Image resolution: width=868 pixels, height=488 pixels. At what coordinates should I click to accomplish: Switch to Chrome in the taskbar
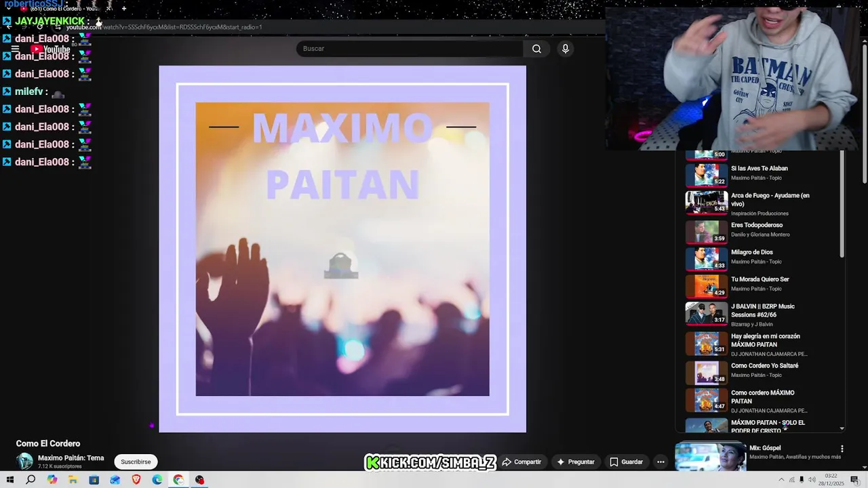(178, 480)
